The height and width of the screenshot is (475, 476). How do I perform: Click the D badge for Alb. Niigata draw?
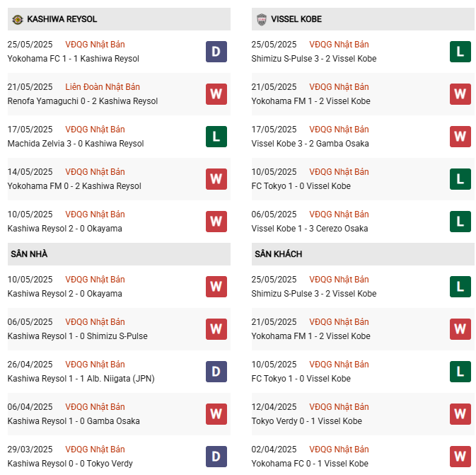click(216, 372)
